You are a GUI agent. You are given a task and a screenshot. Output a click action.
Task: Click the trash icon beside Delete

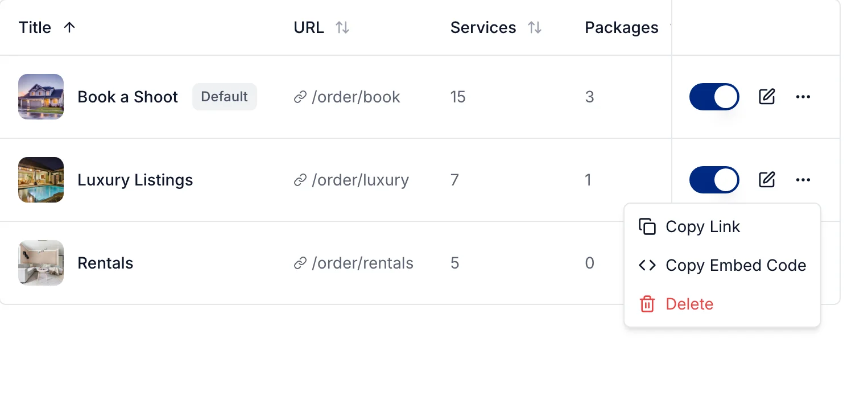coord(647,304)
